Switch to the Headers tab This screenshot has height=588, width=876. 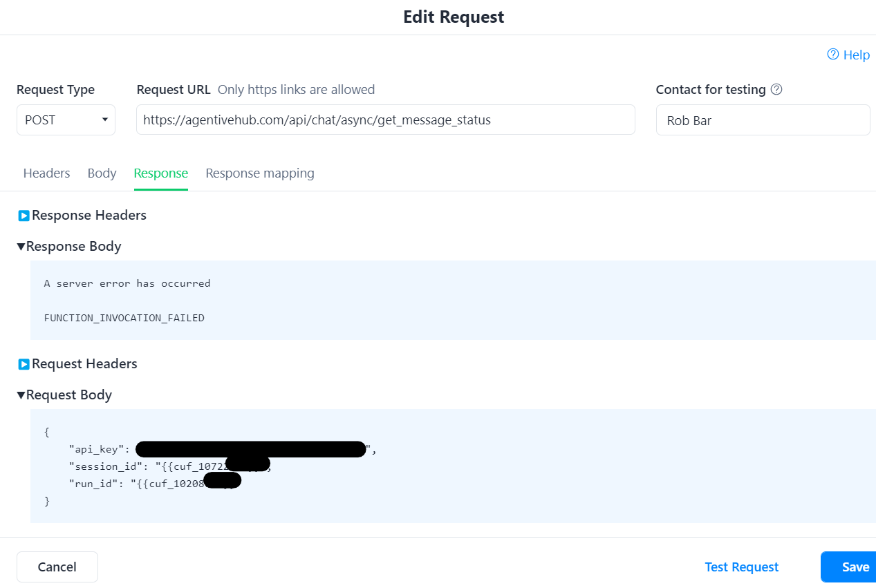click(x=46, y=173)
